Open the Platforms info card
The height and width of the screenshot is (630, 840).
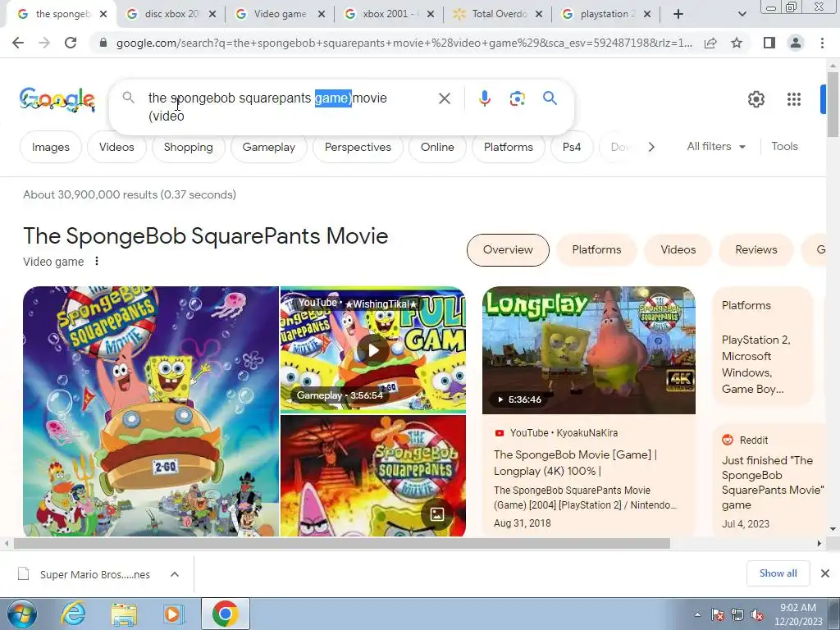coord(763,346)
